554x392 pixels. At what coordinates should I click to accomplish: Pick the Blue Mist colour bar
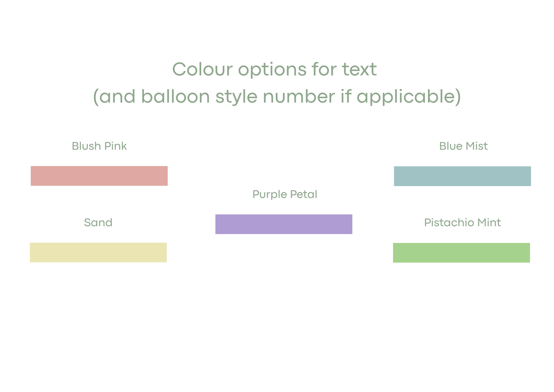462,176
